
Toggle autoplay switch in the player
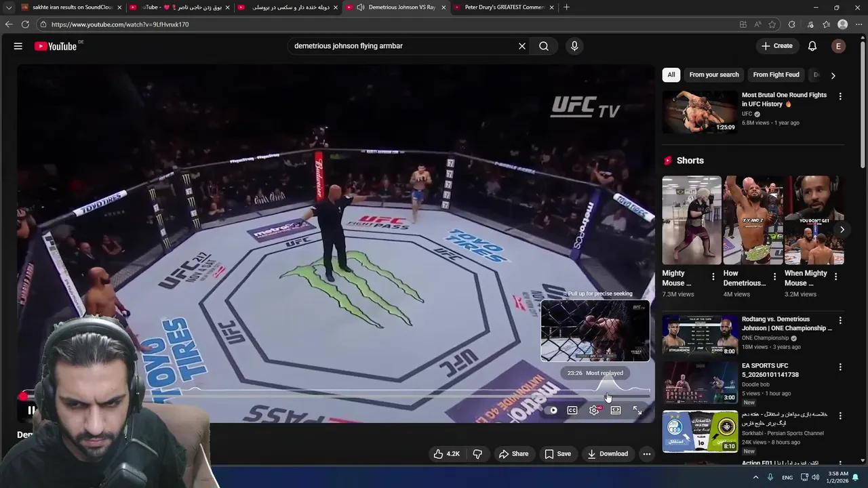552,410
